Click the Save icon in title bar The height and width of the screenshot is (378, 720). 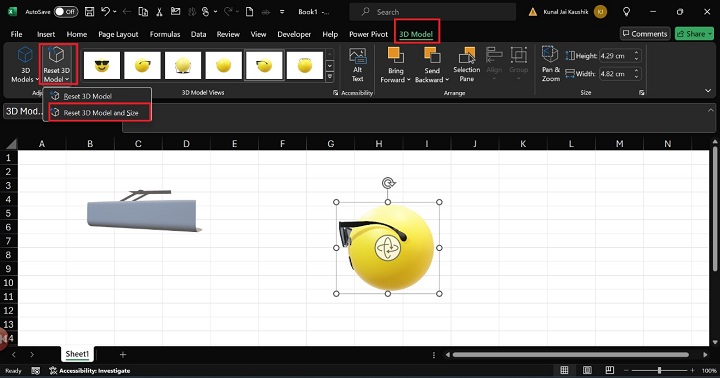90,12
